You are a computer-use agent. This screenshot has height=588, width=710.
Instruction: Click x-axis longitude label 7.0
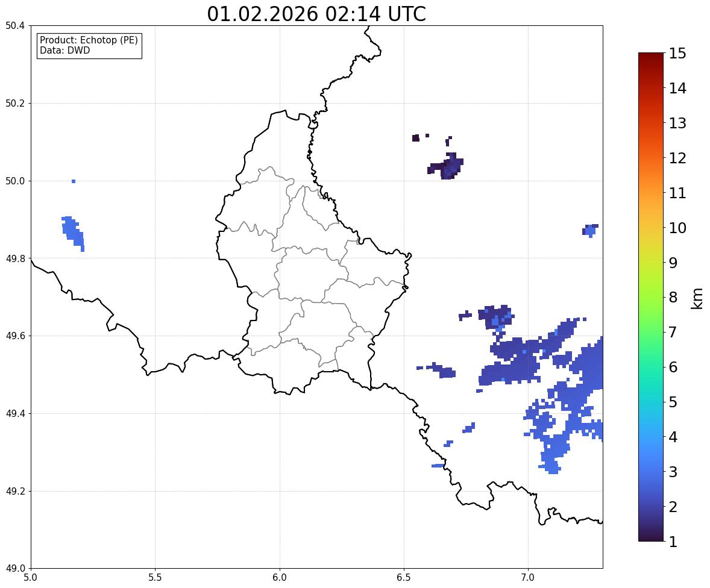tap(529, 578)
